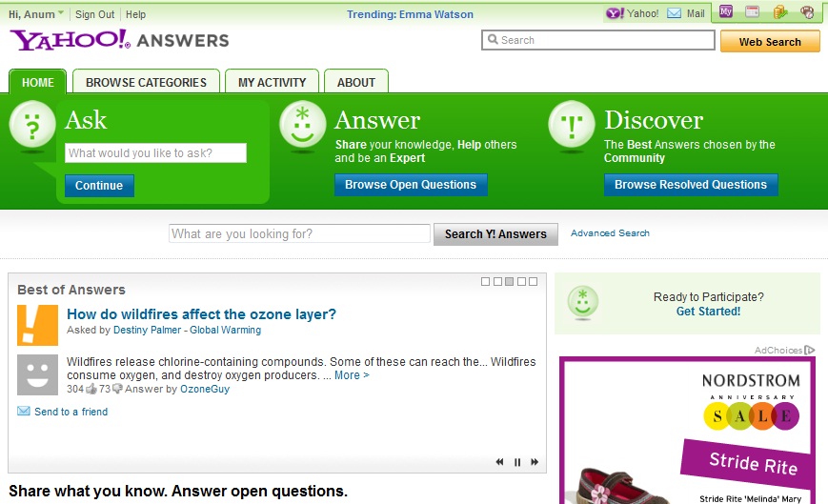Image resolution: width=828 pixels, height=504 pixels.
Task: Click the More > link in answer
Action: pos(352,375)
